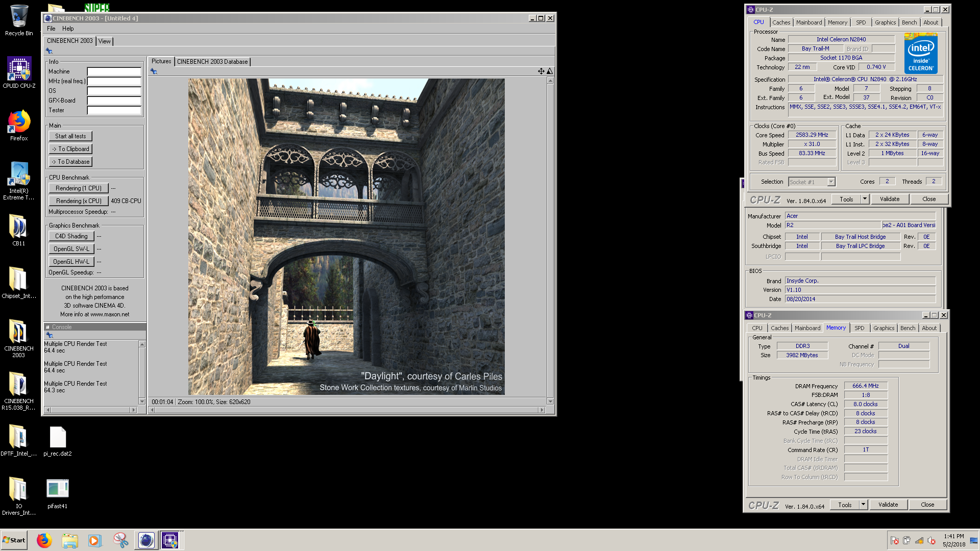Click the pin icon below the CINEBENCH 2003 tab
Screen dimensions: 980x551
tap(49, 51)
